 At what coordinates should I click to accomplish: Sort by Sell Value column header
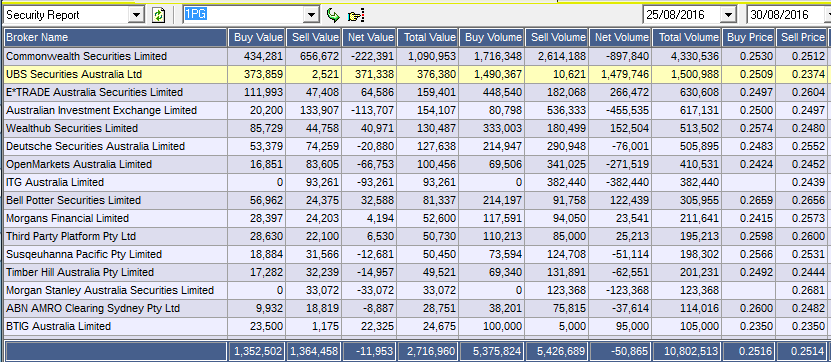click(314, 38)
